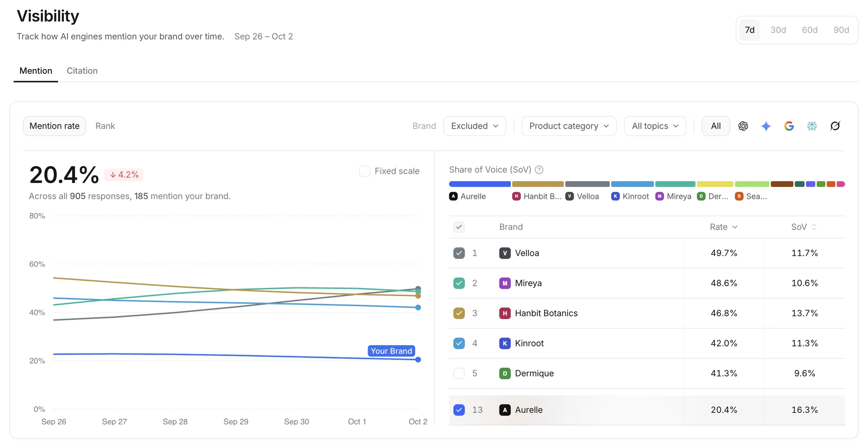Click Mireya brand logo in table row
This screenshot has width=868, height=444.
(x=505, y=283)
